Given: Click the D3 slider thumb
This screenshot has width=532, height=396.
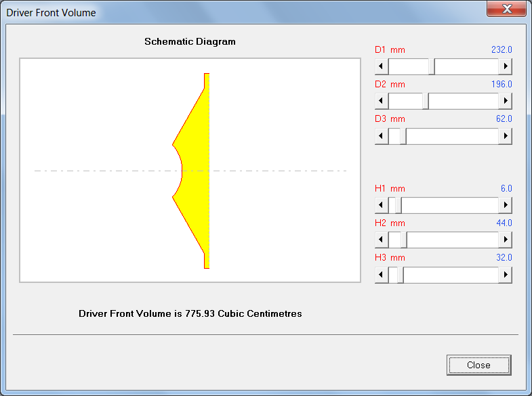Looking at the screenshot, I should (x=403, y=136).
